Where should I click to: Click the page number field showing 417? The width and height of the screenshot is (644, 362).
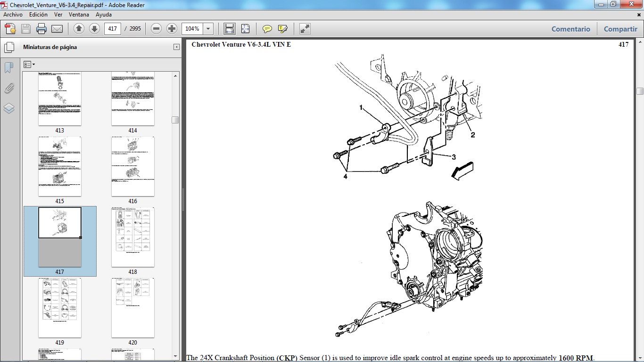coord(113,29)
